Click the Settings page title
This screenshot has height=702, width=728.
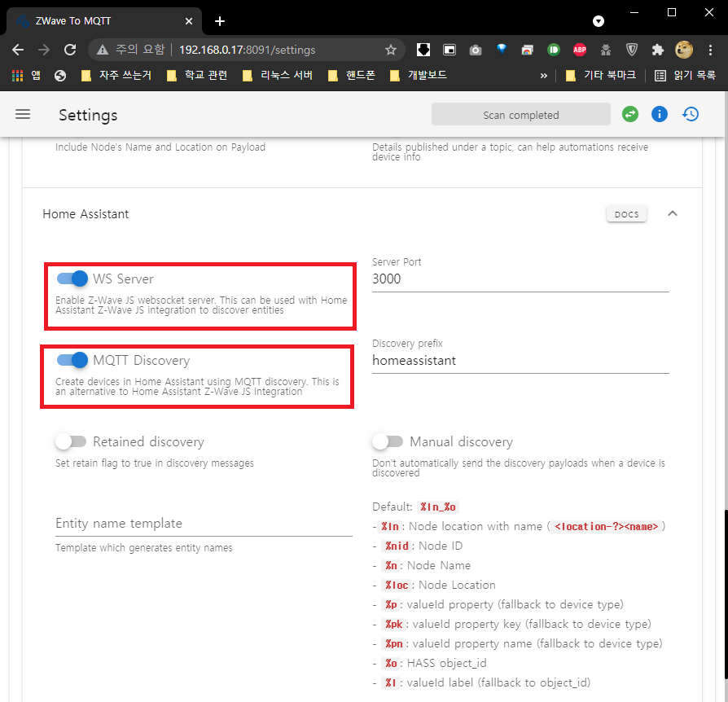88,115
